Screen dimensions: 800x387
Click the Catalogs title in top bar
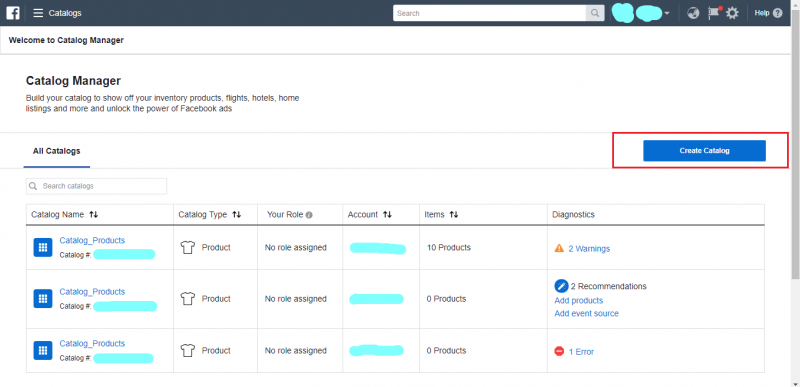[x=65, y=13]
